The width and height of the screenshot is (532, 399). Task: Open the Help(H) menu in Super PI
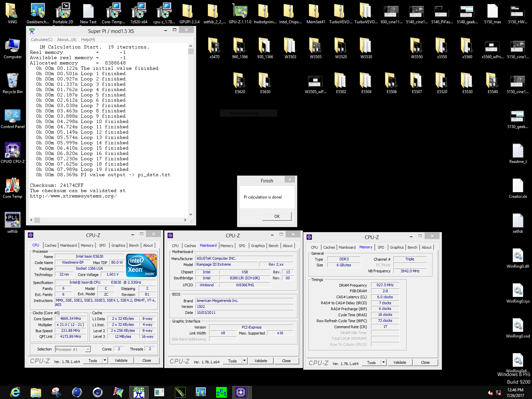[88, 39]
